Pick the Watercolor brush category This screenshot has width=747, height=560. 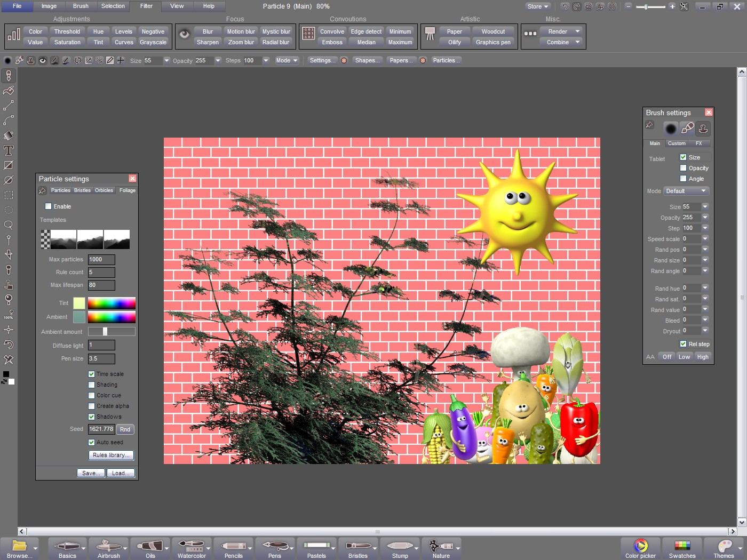pyautogui.click(x=192, y=548)
